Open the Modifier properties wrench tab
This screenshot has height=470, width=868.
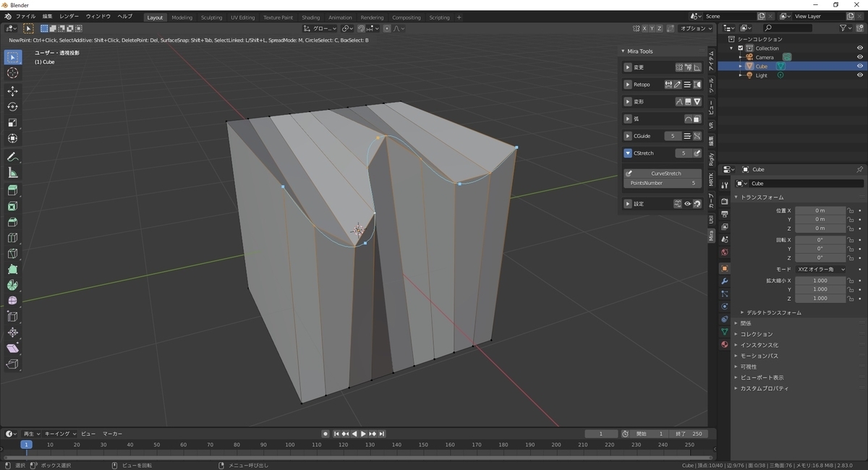coord(724,281)
